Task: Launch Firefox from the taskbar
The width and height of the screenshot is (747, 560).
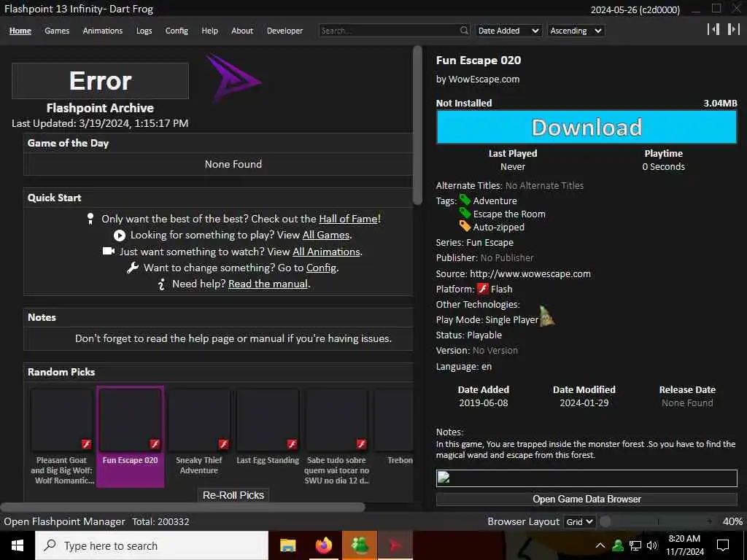Action: tap(324, 545)
